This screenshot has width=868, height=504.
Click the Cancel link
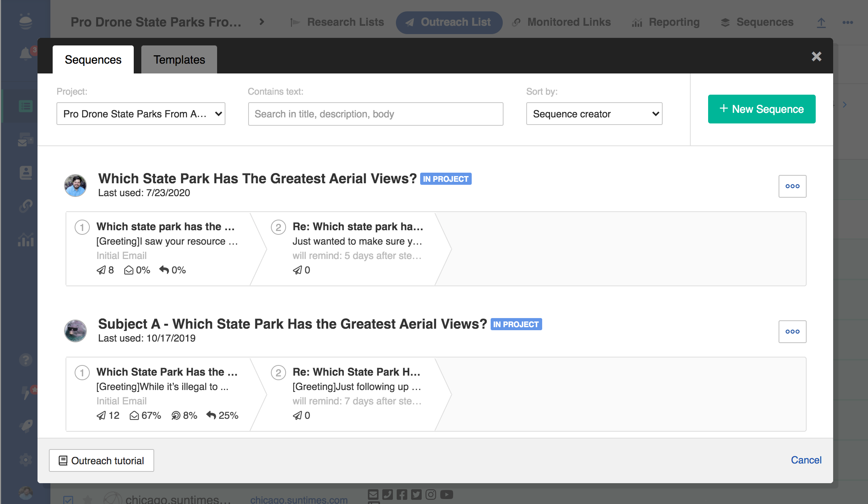tap(806, 460)
